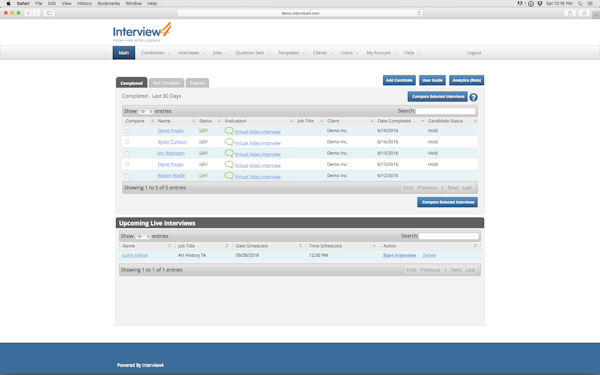Open David Progis 6/16 evaluation speech bubble
The width and height of the screenshot is (600, 375).
pos(229,130)
